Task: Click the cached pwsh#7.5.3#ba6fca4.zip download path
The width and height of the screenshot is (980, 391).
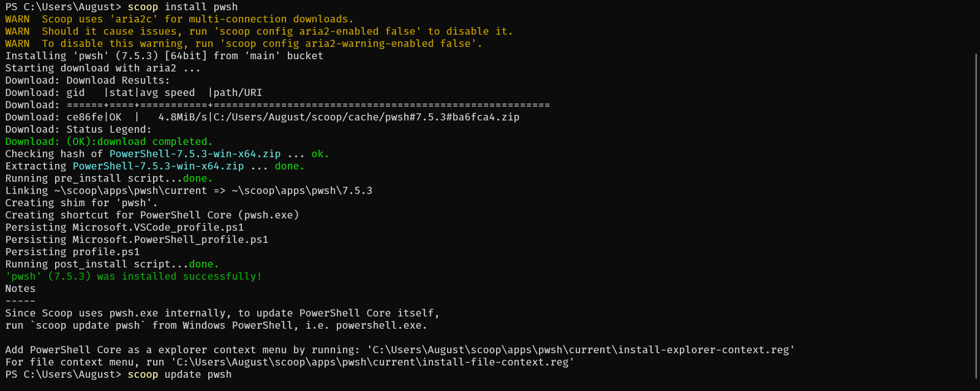Action: [x=366, y=117]
